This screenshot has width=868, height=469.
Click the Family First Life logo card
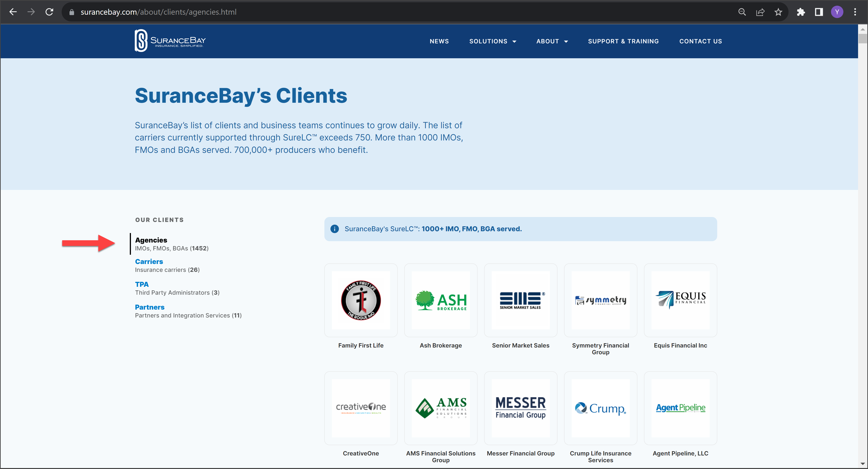(361, 300)
